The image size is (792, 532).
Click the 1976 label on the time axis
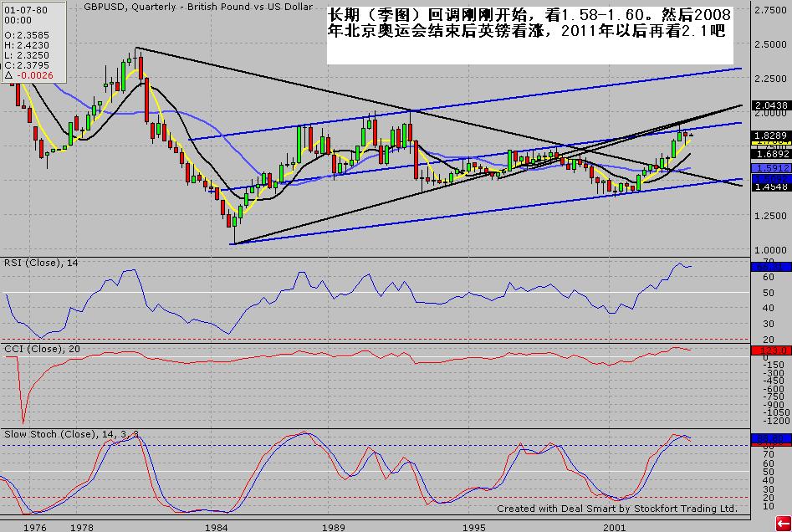coord(35,528)
